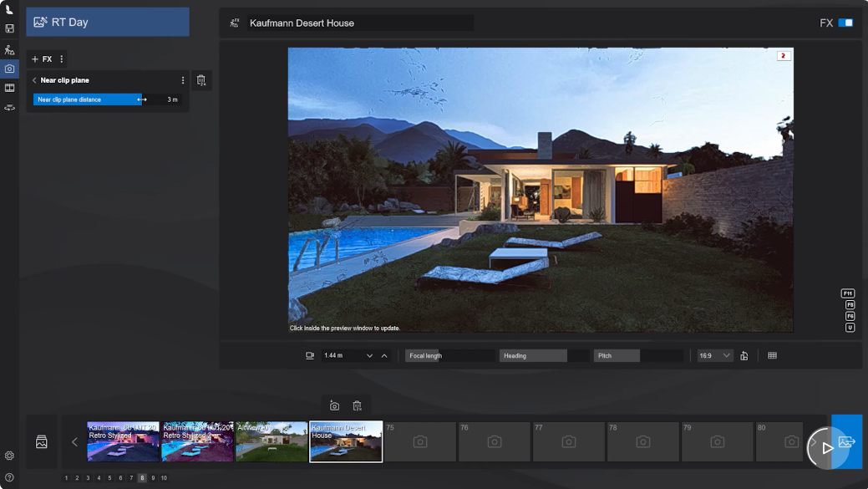Click the grid overlay icon
This screenshot has height=489, width=868.
pyautogui.click(x=772, y=355)
